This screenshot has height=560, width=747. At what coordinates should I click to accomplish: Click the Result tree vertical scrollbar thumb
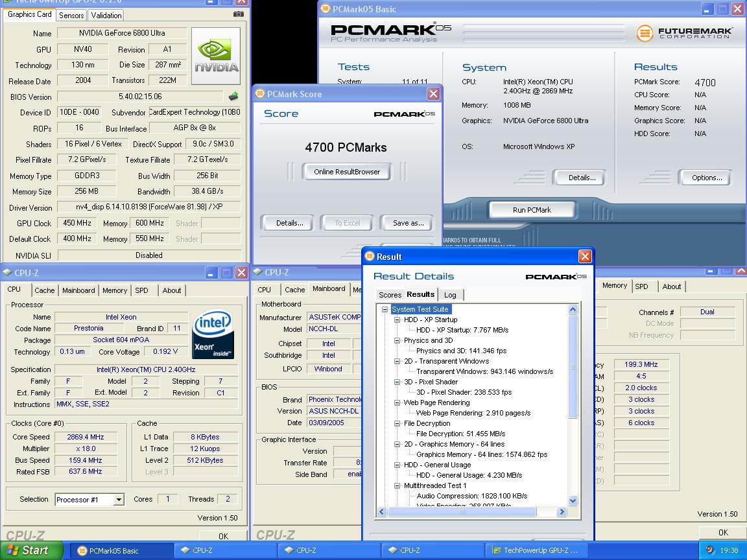click(573, 367)
